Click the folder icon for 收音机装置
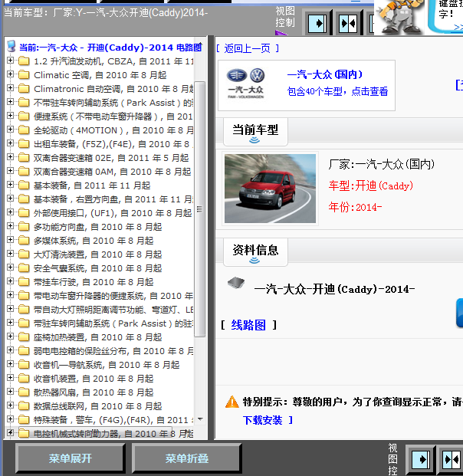463x476 pixels. (x=24, y=378)
